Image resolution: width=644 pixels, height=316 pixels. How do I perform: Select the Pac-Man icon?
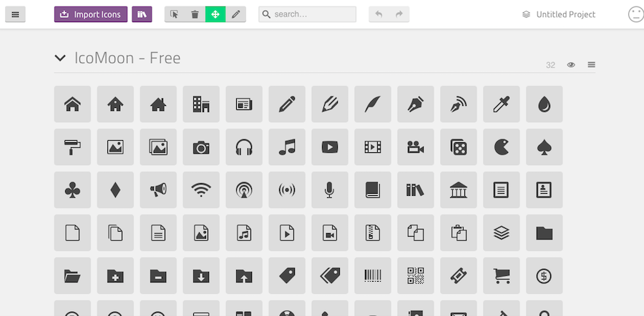(501, 147)
